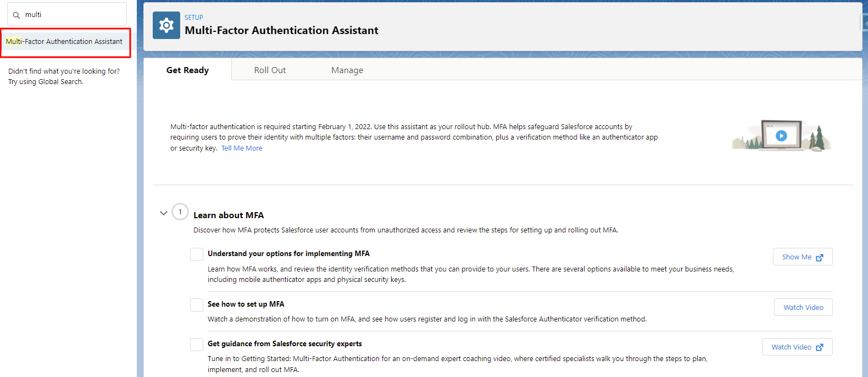
Task: Collapse the Learn about MFA section
Action: coord(163,213)
